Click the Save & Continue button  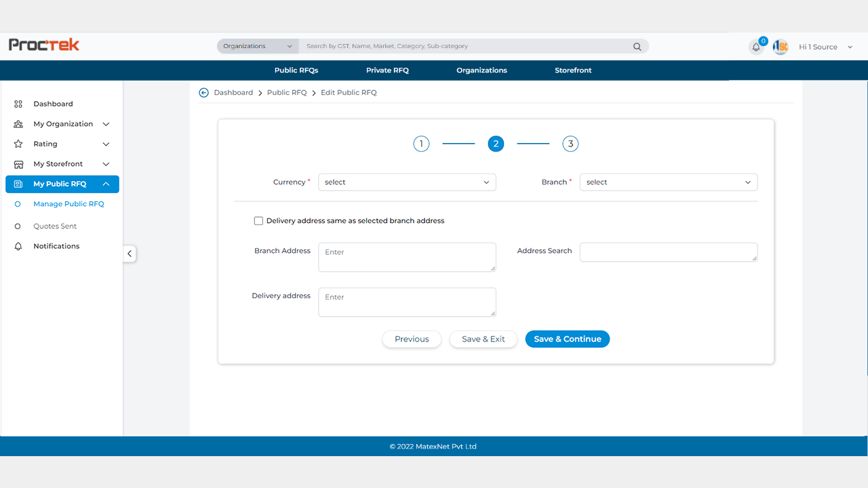tap(567, 339)
